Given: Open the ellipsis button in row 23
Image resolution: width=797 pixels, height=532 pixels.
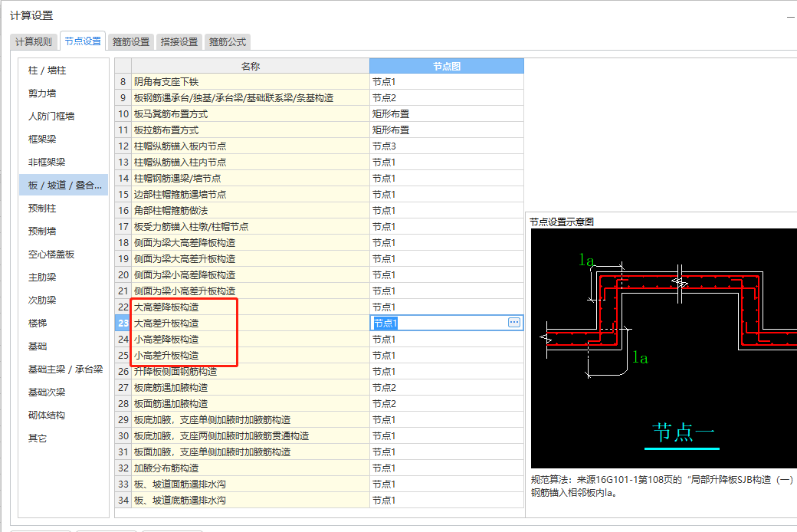Looking at the screenshot, I should pos(514,323).
